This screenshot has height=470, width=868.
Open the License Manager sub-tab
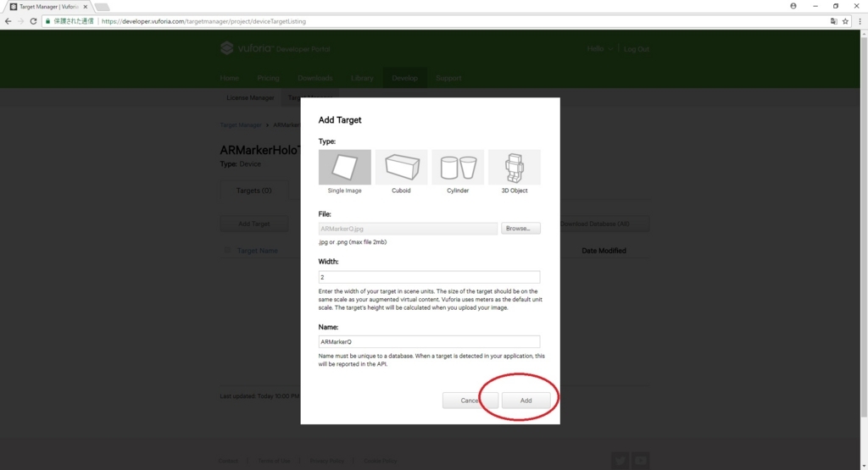(x=250, y=97)
